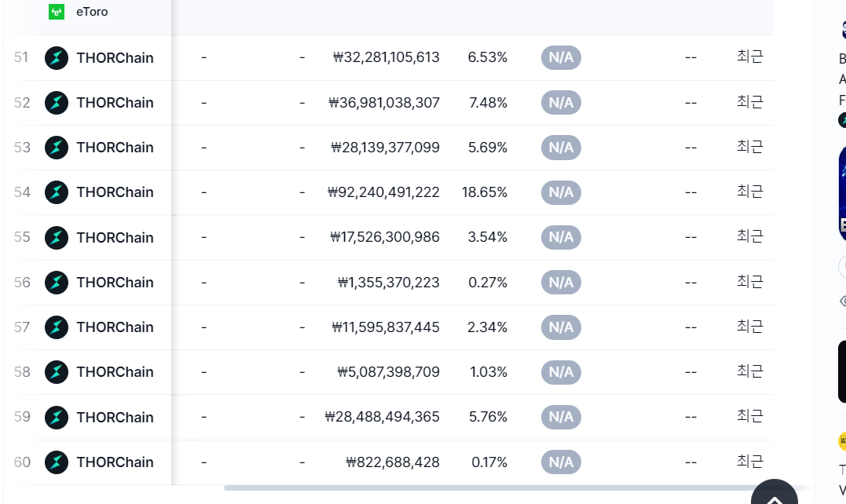Click THORChain icon in row 55
This screenshot has width=846, height=504.
click(x=56, y=237)
